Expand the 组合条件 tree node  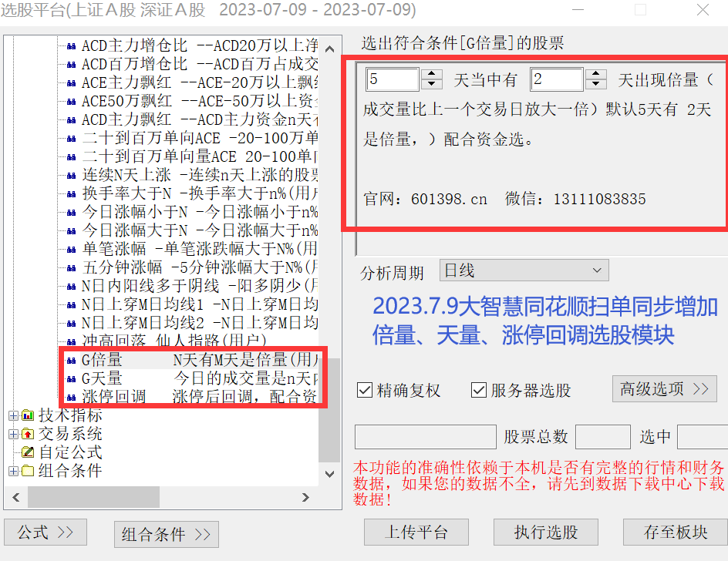coord(13,471)
